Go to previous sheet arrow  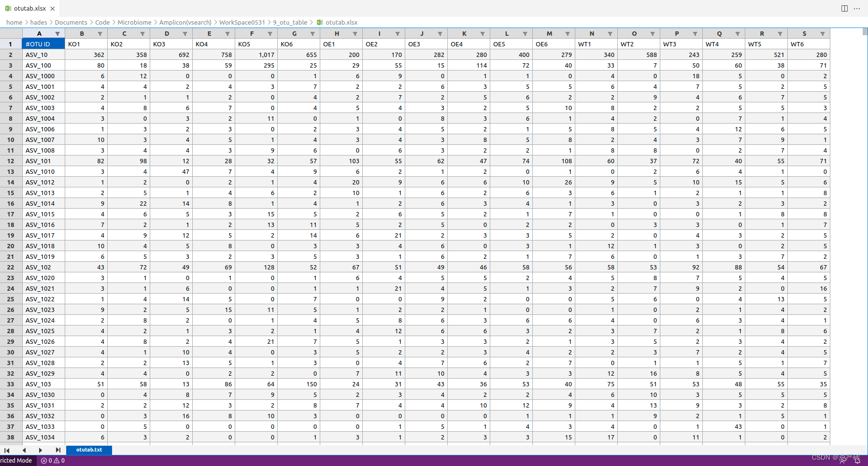(24, 450)
